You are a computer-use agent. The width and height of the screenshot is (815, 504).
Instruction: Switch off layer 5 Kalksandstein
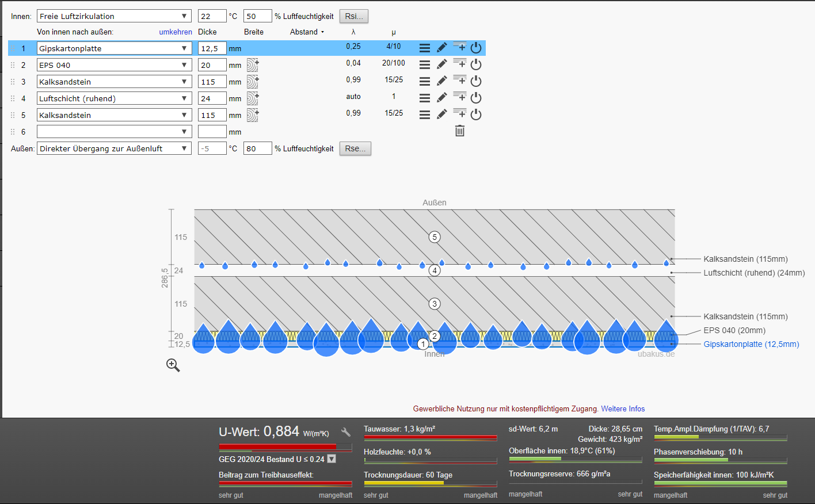click(476, 115)
